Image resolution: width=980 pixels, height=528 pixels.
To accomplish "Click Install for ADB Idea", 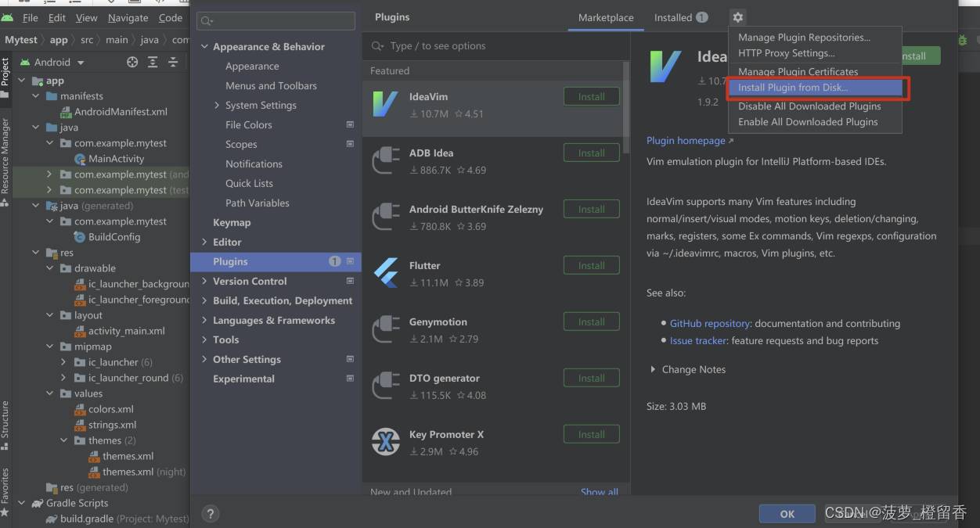I will pos(592,153).
